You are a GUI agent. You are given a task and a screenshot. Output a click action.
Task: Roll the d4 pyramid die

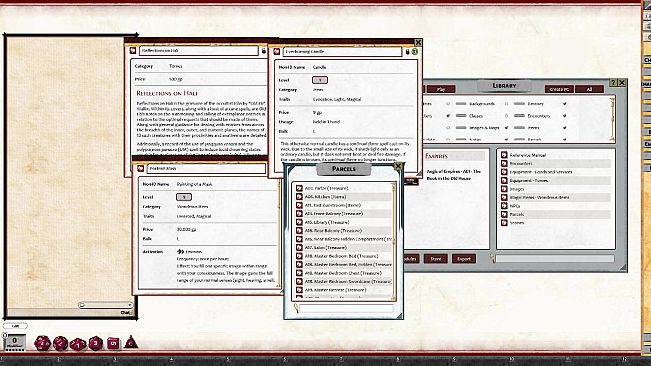pos(131,342)
